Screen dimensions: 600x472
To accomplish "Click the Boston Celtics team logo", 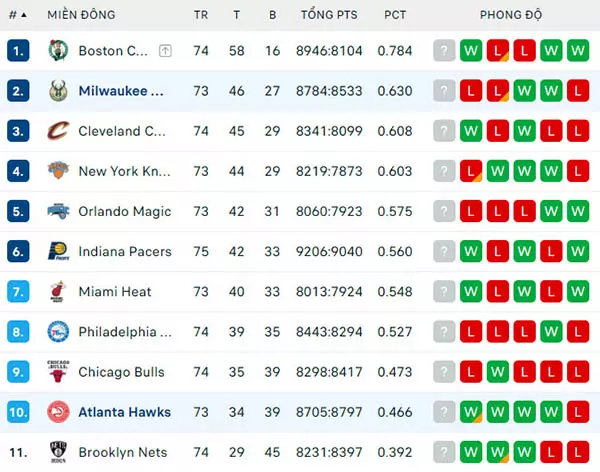I will coord(58,51).
